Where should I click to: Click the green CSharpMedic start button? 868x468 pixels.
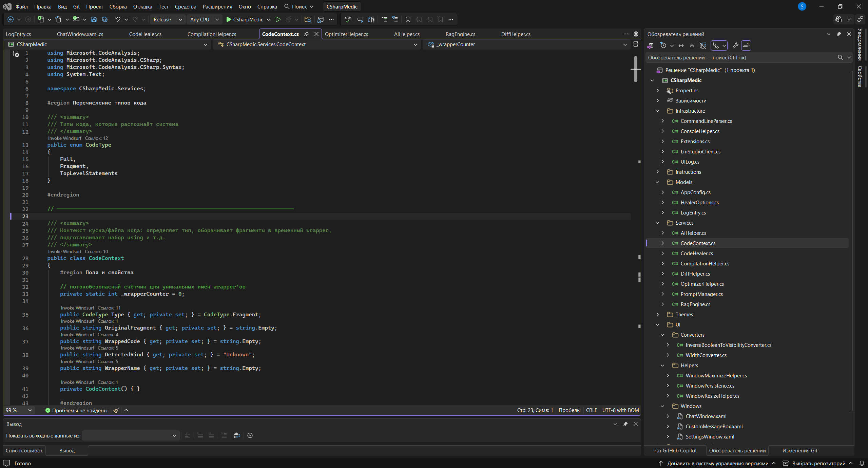[245, 19]
